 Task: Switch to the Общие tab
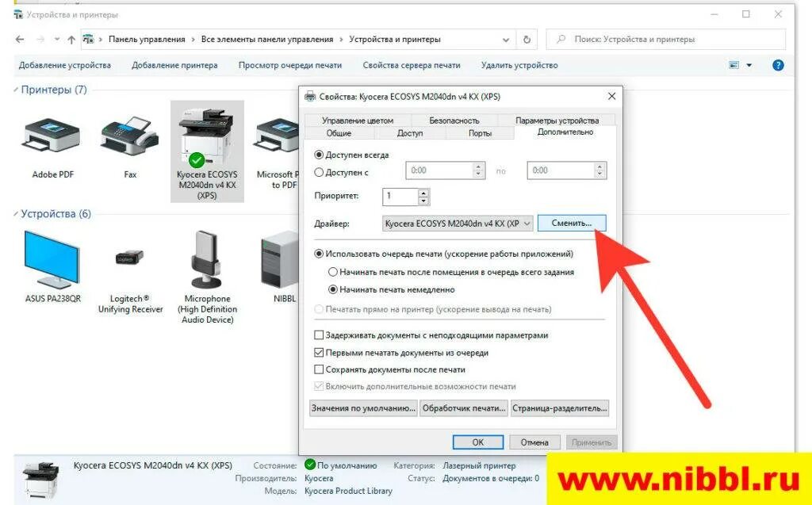point(339,133)
